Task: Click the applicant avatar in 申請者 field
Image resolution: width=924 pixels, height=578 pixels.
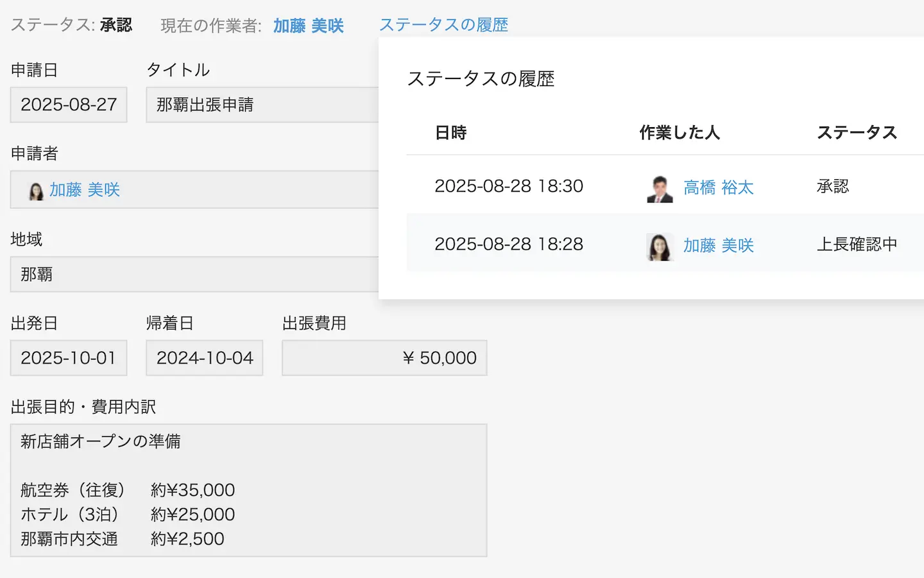Action: coord(36,191)
